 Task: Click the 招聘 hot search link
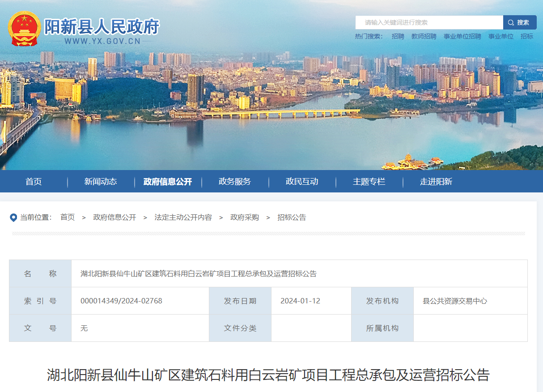point(398,36)
